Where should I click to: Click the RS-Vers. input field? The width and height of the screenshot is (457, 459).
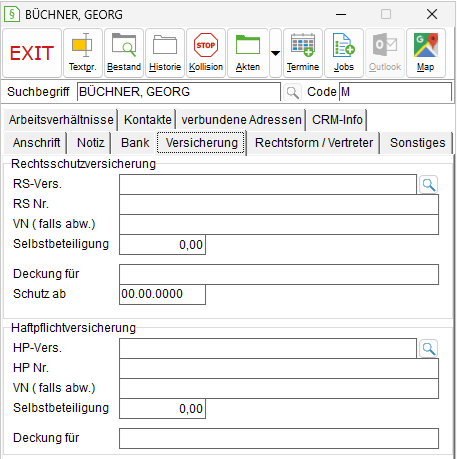click(x=268, y=184)
